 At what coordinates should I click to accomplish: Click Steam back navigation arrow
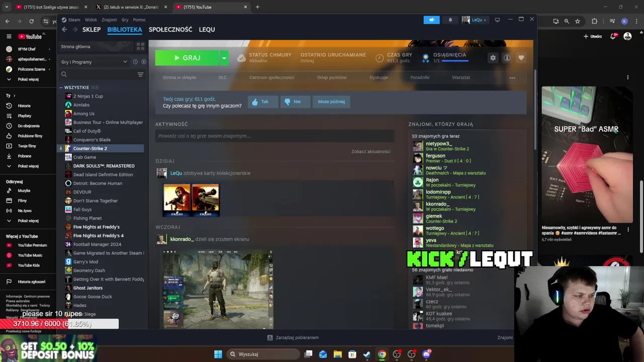[x=64, y=30]
